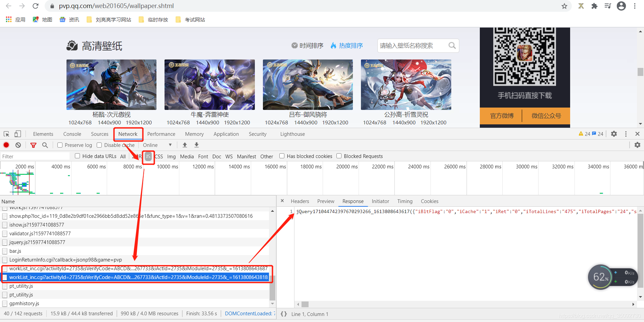The width and height of the screenshot is (644, 322).
Task: Switch to the Console tab
Action: (72, 134)
